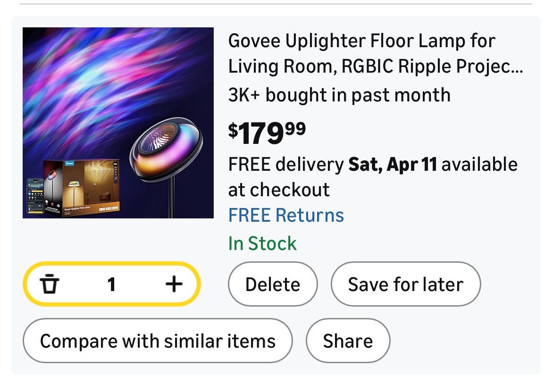Click the 3K+ bought in past month text

click(x=339, y=95)
